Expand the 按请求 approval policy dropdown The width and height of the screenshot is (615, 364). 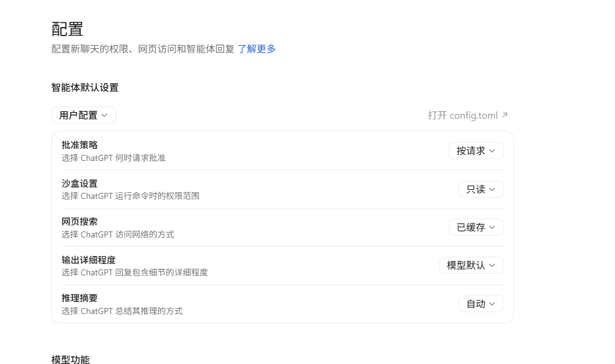click(476, 151)
